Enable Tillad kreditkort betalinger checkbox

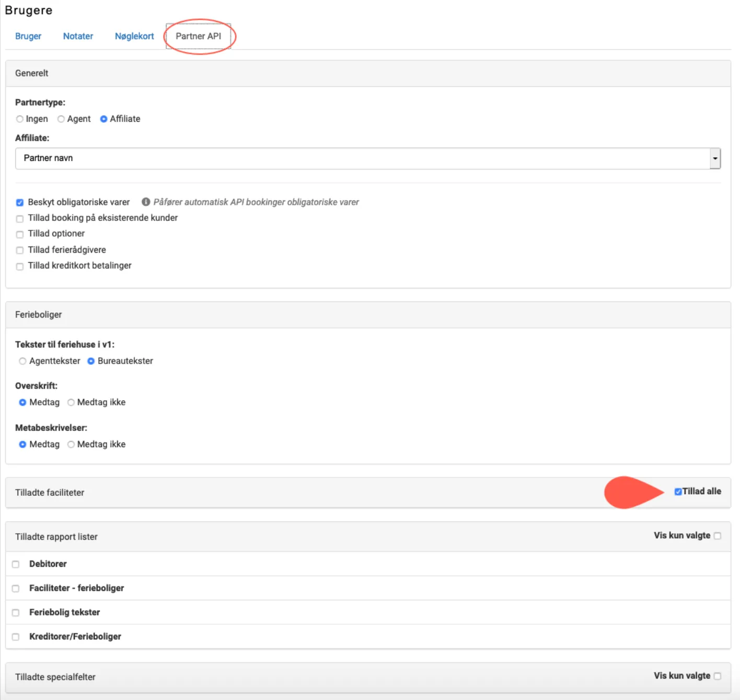point(20,266)
